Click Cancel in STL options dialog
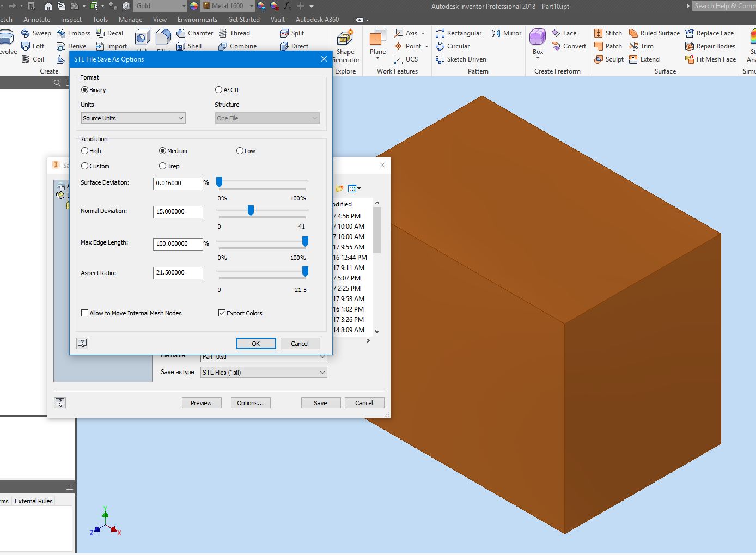The height and width of the screenshot is (555, 756). (300, 344)
